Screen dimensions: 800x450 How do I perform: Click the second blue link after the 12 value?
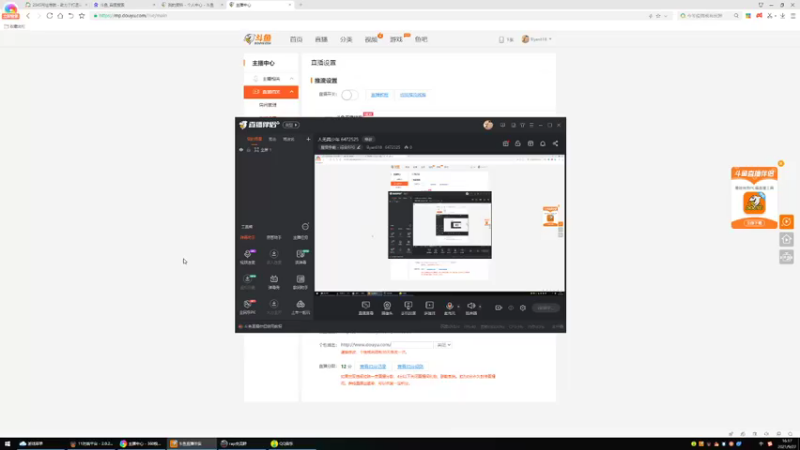410,366
